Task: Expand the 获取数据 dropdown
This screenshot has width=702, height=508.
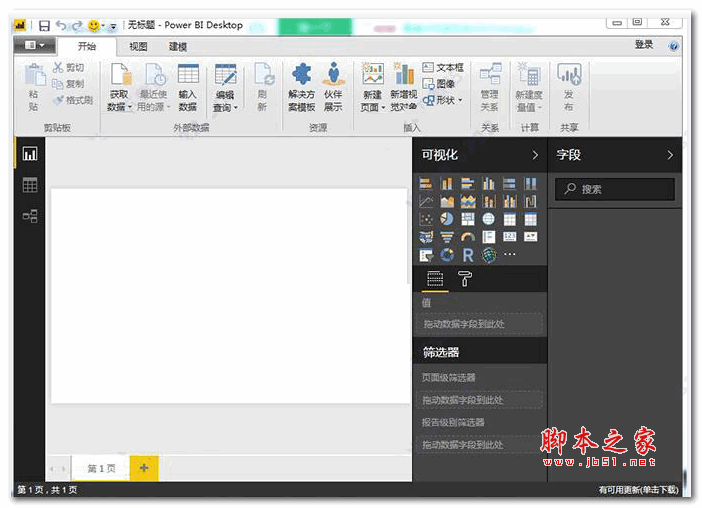Action: click(x=120, y=100)
